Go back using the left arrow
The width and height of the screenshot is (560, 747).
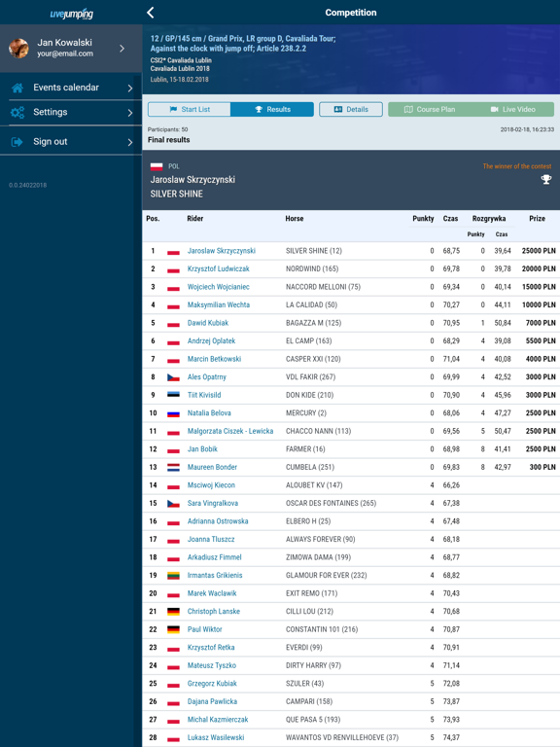coord(151,13)
